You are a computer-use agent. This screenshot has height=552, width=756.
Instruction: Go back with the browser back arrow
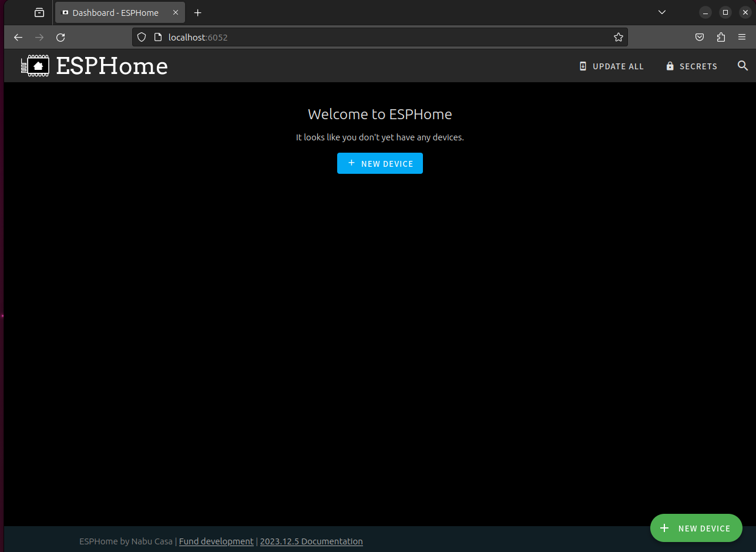(x=18, y=37)
